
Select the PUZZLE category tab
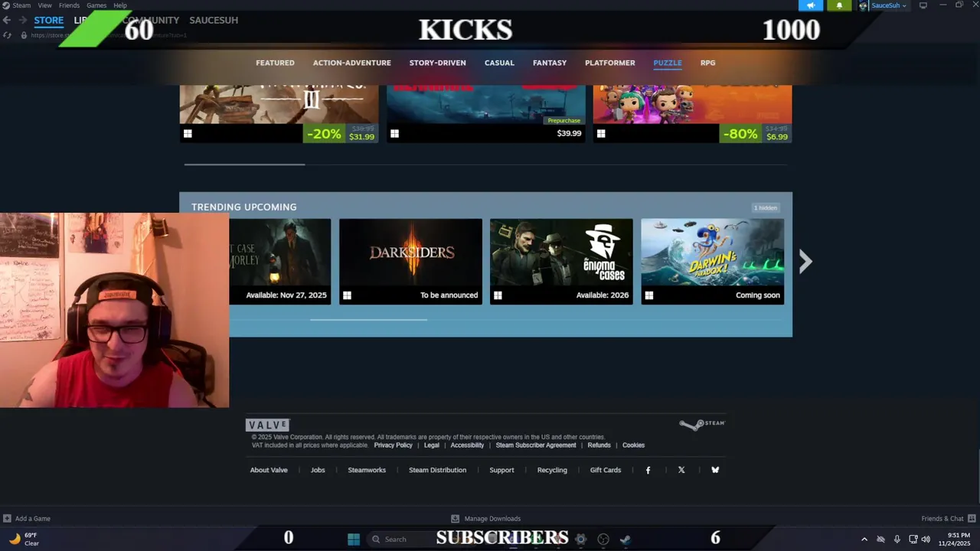click(x=668, y=63)
